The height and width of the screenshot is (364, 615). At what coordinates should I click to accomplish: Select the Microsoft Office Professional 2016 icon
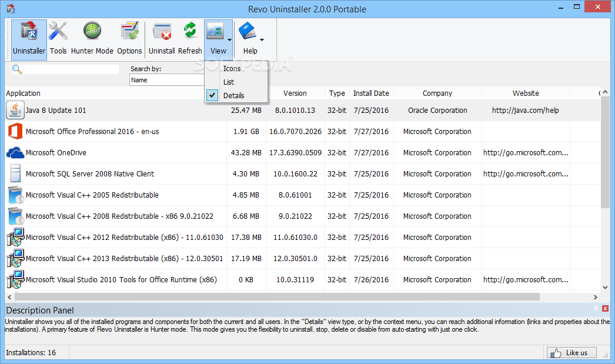15,131
